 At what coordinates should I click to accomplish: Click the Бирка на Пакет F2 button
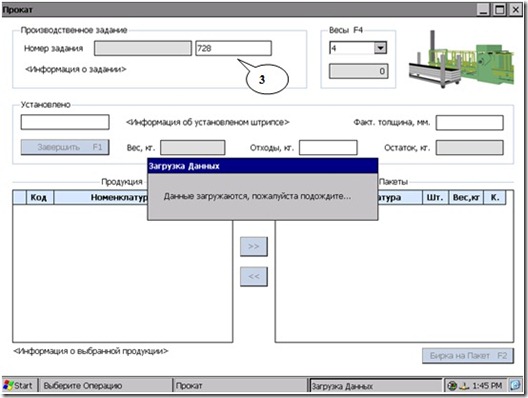[x=468, y=356]
